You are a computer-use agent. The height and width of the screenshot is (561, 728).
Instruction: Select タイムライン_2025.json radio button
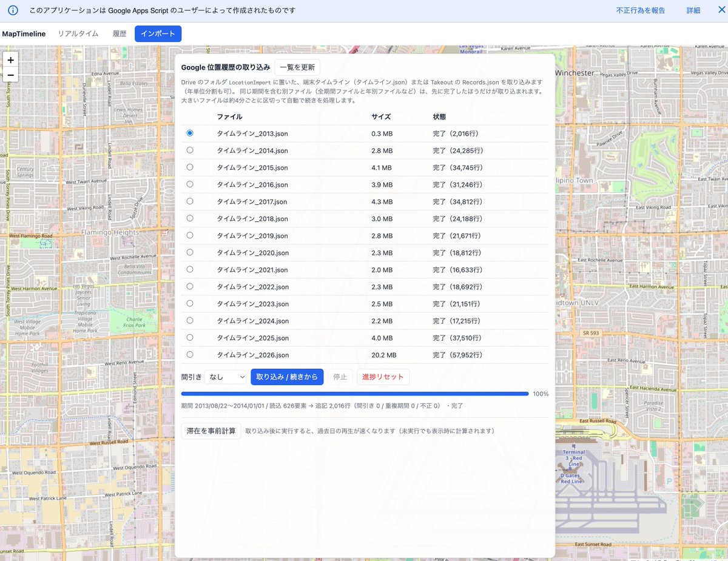coord(190,337)
